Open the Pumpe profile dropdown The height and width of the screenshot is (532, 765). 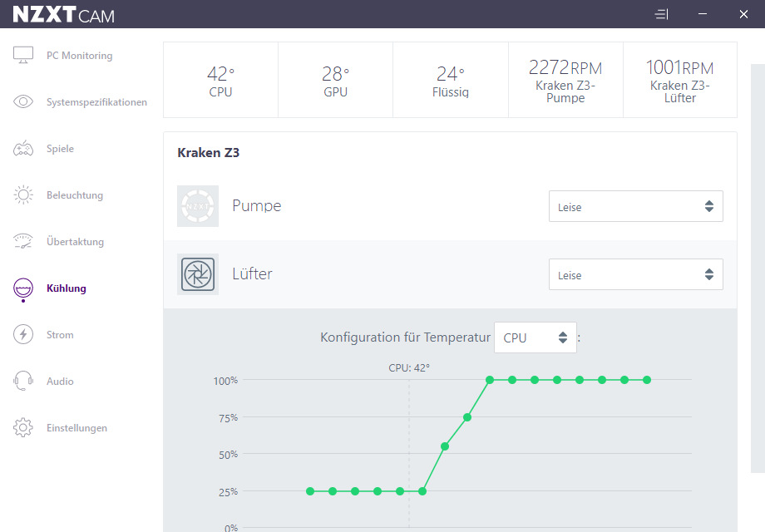(x=636, y=206)
